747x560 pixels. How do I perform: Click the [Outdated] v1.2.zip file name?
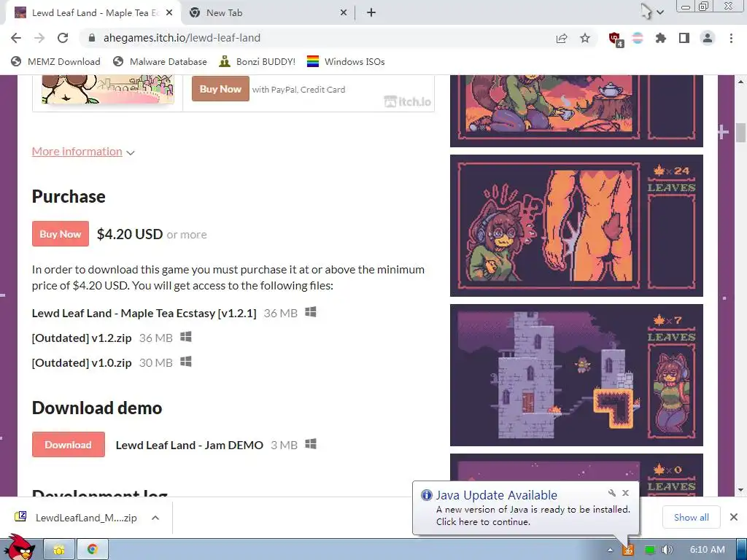(x=82, y=338)
